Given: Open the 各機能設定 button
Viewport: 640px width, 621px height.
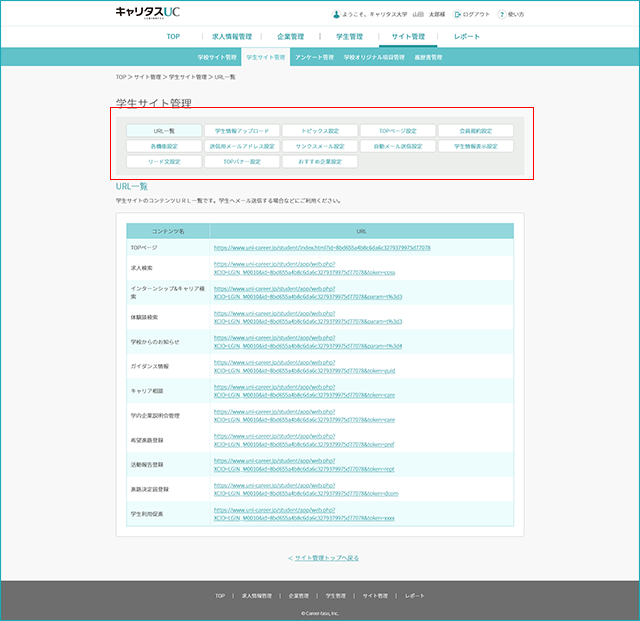Looking at the screenshot, I should pos(164,146).
